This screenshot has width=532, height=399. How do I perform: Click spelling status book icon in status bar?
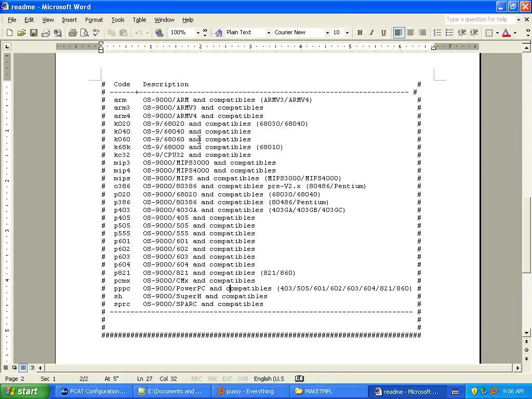299,379
